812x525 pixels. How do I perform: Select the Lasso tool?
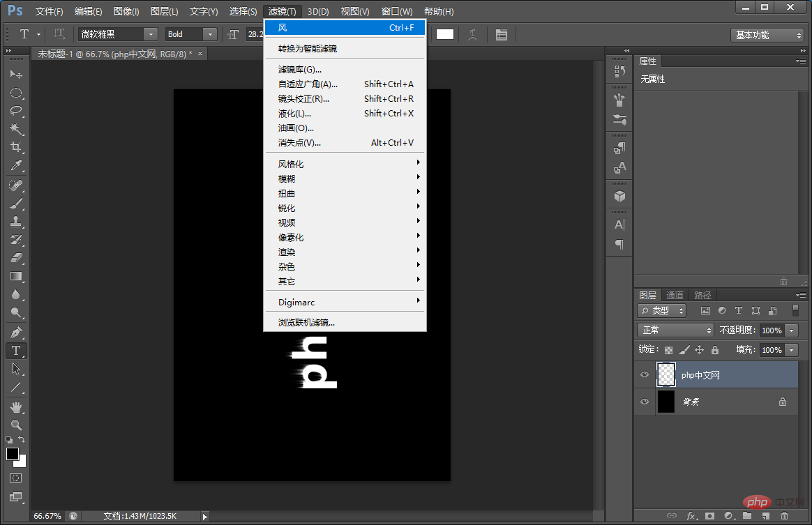click(16, 111)
